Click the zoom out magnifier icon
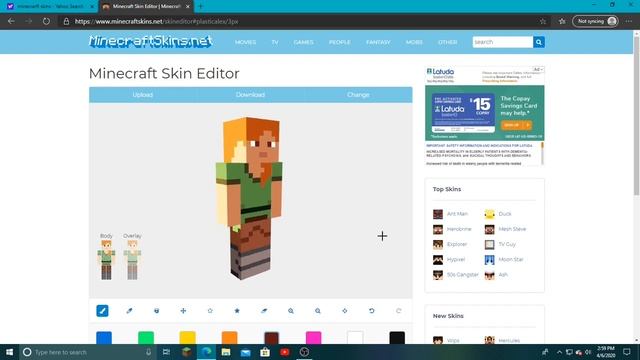The image size is (640, 360). coord(318,311)
